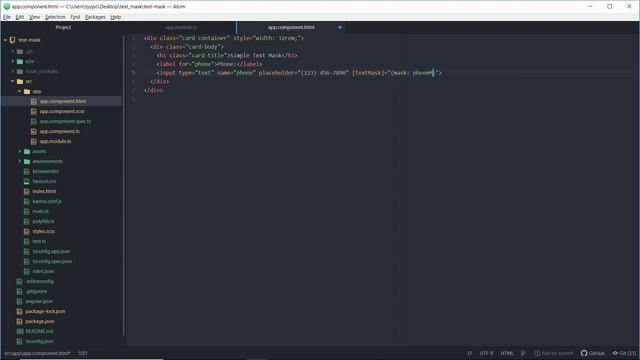This screenshot has width=640, height=360.
Task: Open app.component.ts in the tree
Action: tap(60, 131)
